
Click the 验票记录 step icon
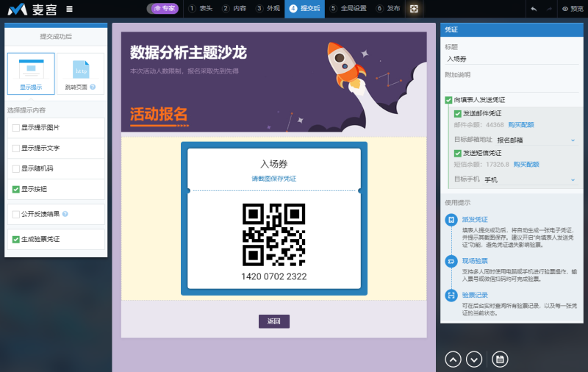[x=451, y=295]
